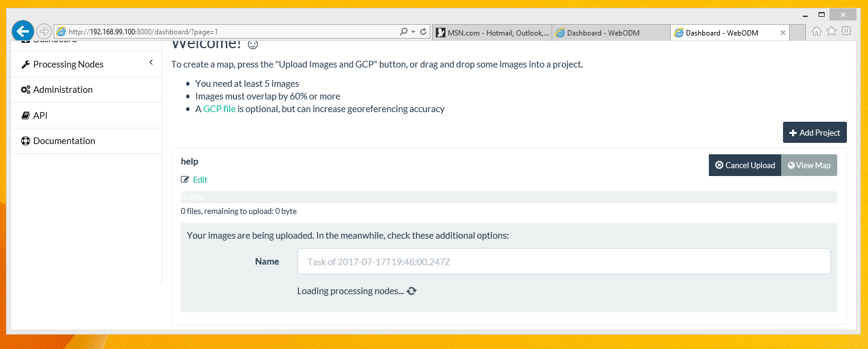Open Documentation via its globe icon

point(25,140)
